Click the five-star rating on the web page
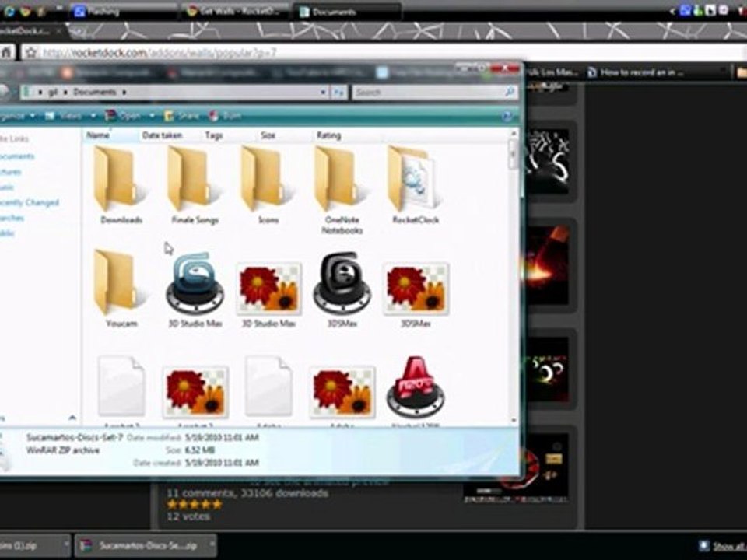747x560 pixels. point(195,504)
